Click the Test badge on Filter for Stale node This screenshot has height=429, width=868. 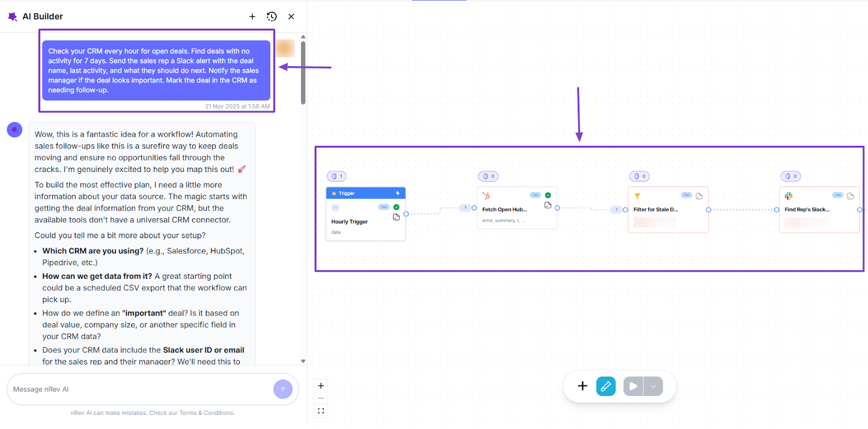(x=687, y=195)
